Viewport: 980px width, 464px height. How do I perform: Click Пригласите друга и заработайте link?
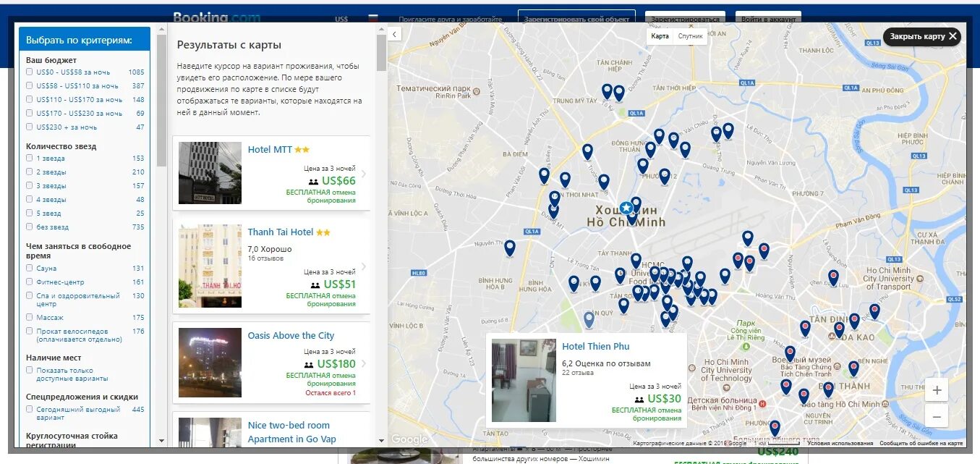pyautogui.click(x=450, y=19)
